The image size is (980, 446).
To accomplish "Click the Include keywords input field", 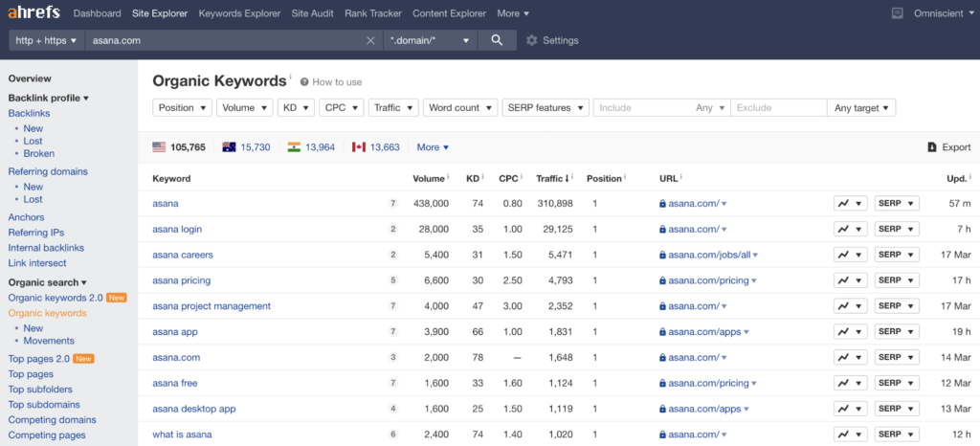I will coord(642,107).
